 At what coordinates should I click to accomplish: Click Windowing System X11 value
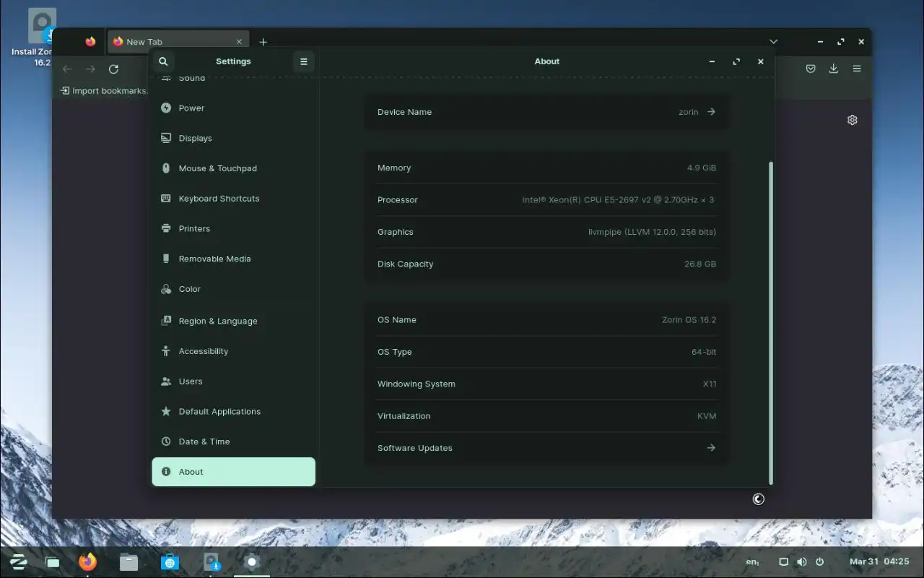pos(710,384)
